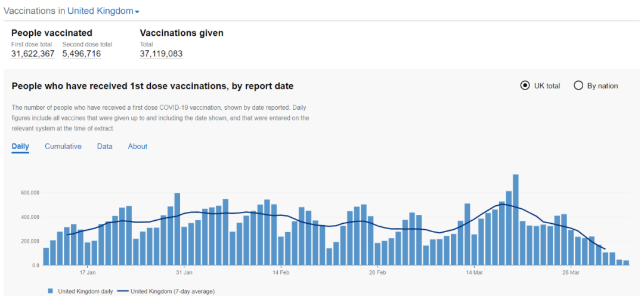Click the second dose total 5,496,716 figure

coord(82,54)
